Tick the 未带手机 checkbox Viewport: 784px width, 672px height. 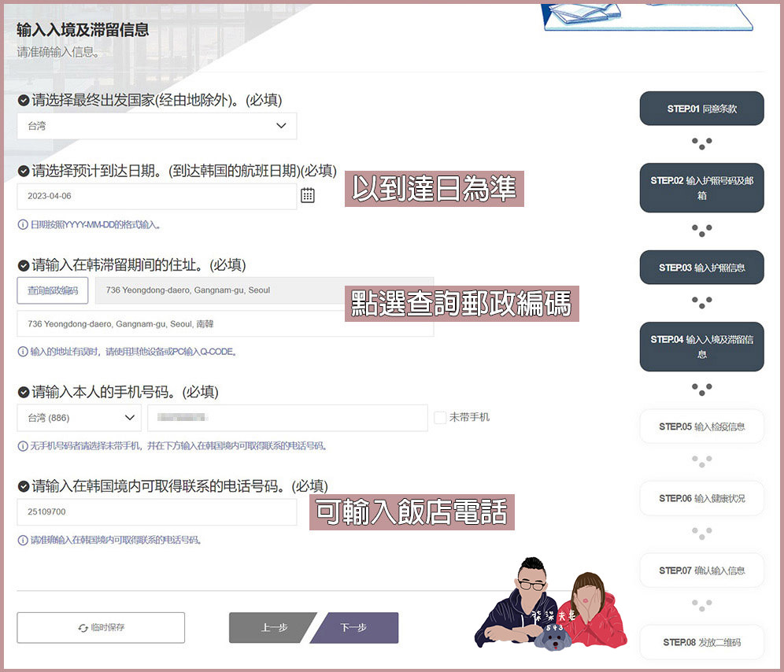(440, 418)
